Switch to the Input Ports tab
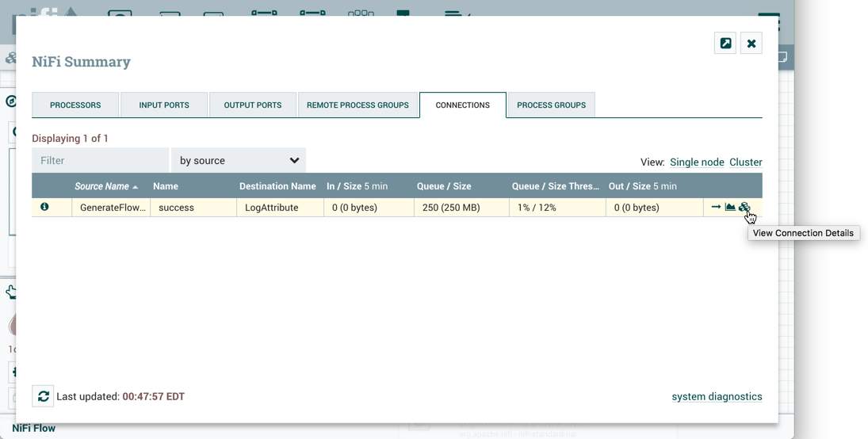Image resolution: width=868 pixels, height=439 pixels. point(164,105)
